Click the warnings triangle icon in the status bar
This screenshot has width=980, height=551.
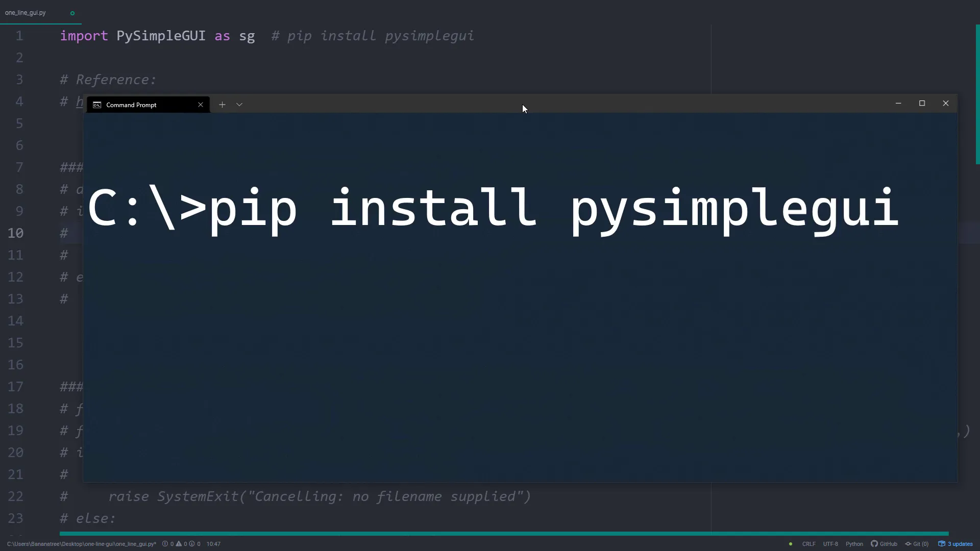coord(178,544)
